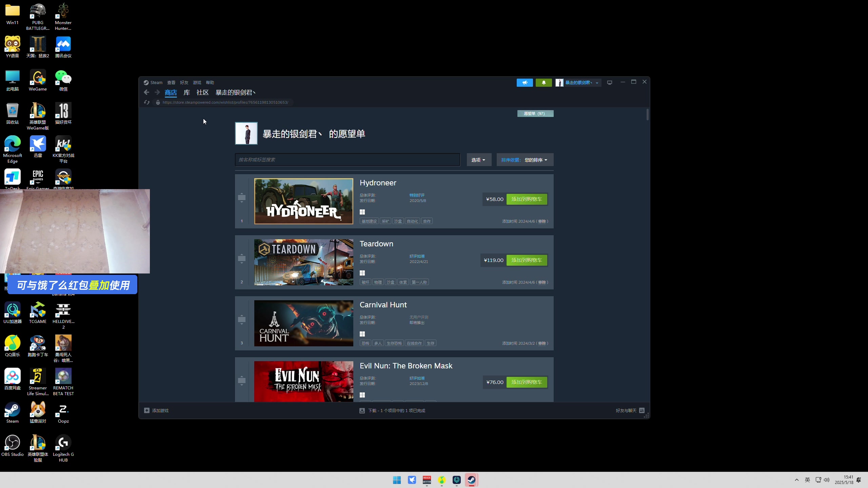Click the Windows platform icon under Hydroneer
868x488 pixels.
tap(362, 212)
